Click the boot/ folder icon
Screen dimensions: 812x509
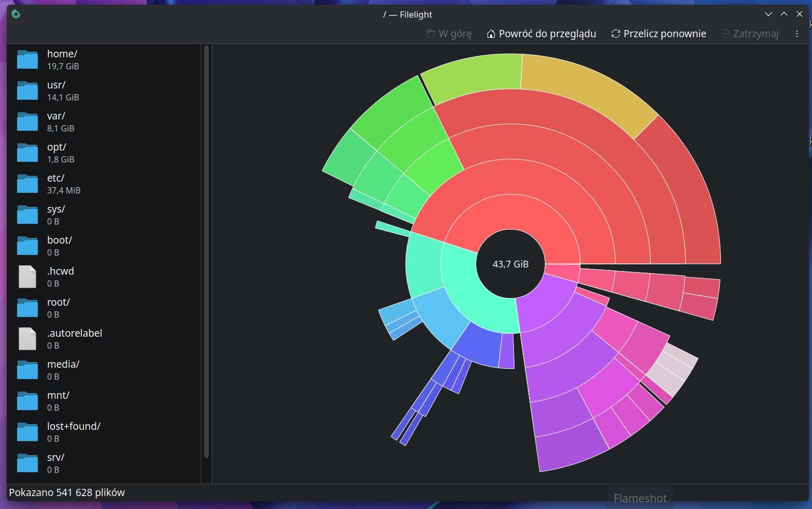click(27, 246)
